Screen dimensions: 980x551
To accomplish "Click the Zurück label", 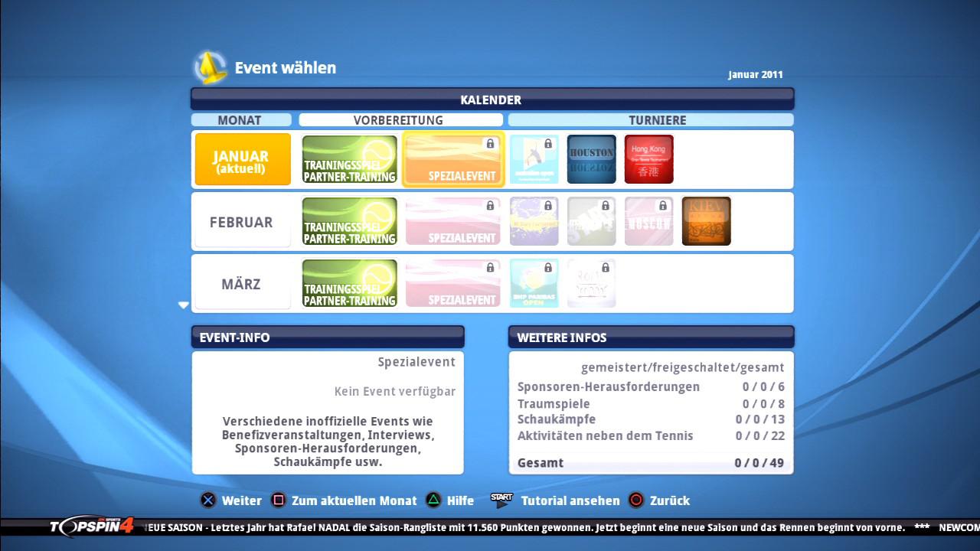I will pyautogui.click(x=670, y=500).
